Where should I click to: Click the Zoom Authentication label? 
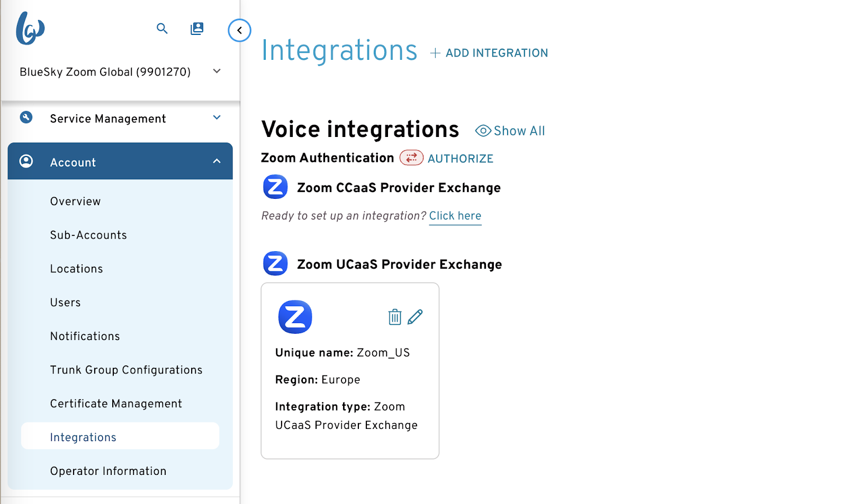coord(328,158)
